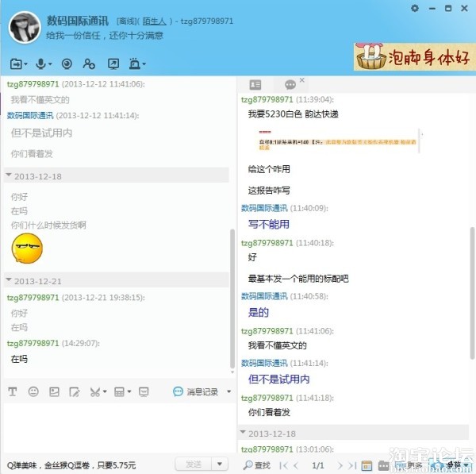Click the contact's profile avatar photo
This screenshot has width=476, height=474.
point(25,27)
